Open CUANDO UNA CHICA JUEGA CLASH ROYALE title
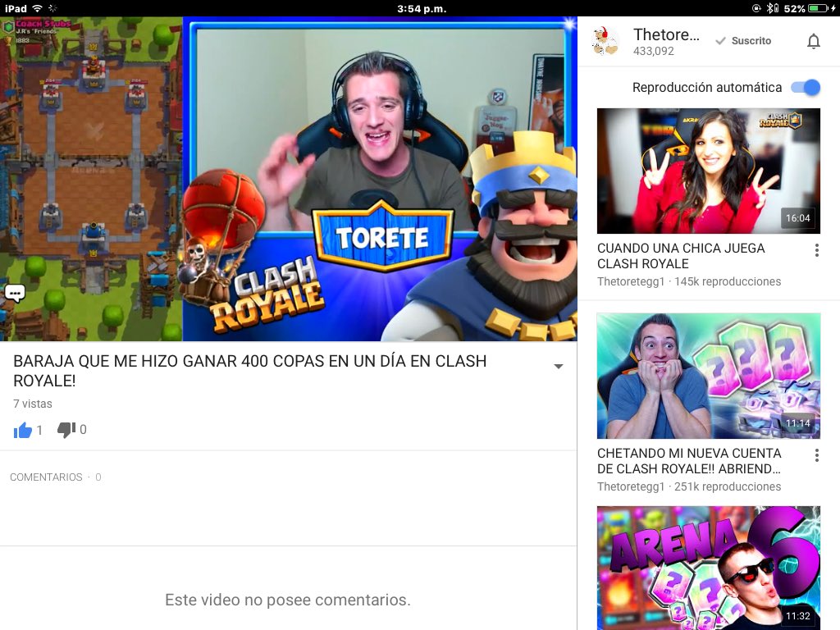The width and height of the screenshot is (840, 630). tap(681, 256)
